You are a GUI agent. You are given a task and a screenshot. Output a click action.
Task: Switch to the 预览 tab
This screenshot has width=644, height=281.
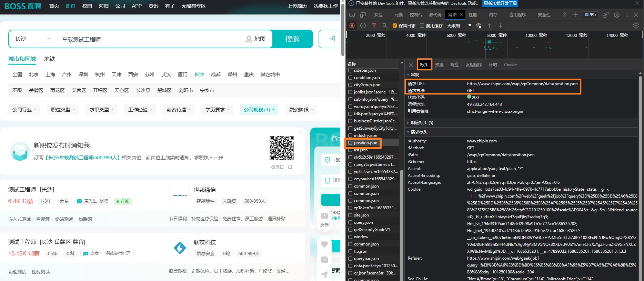439,65
